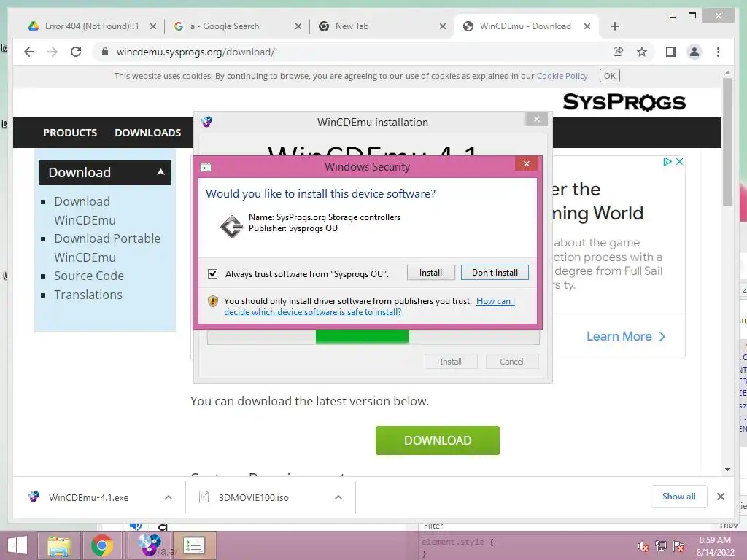Click the security shield warning icon

(x=213, y=301)
